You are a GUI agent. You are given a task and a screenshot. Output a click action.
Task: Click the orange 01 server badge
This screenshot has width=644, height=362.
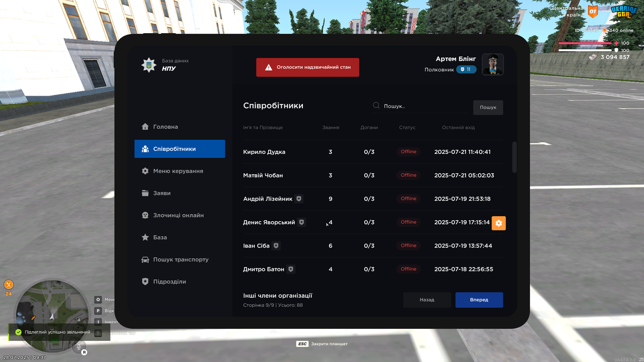[x=593, y=11]
